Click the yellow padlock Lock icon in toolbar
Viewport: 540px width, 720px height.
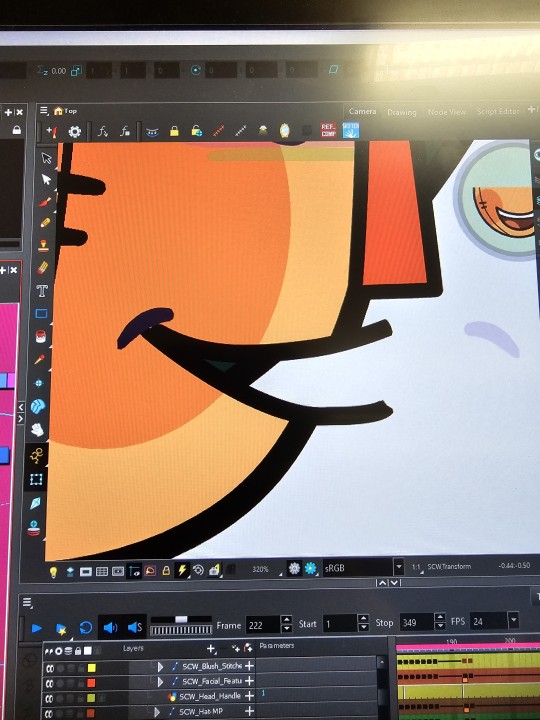pyautogui.click(x=174, y=132)
